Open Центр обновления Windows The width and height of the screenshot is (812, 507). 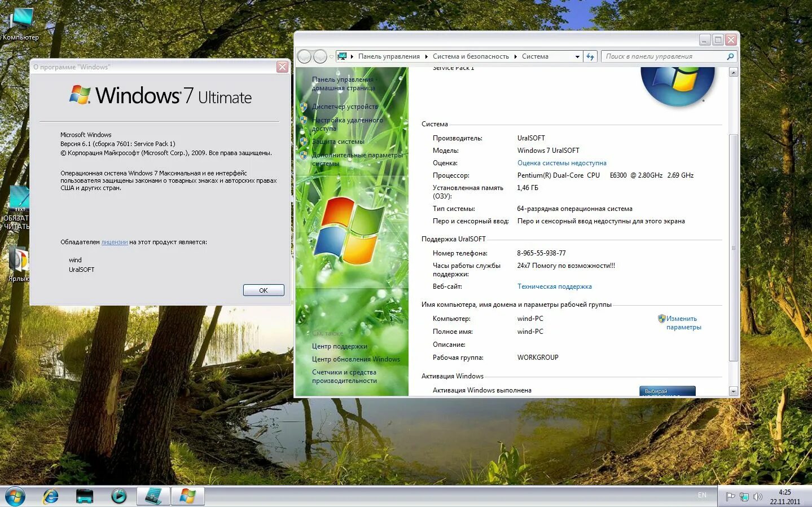(x=355, y=359)
